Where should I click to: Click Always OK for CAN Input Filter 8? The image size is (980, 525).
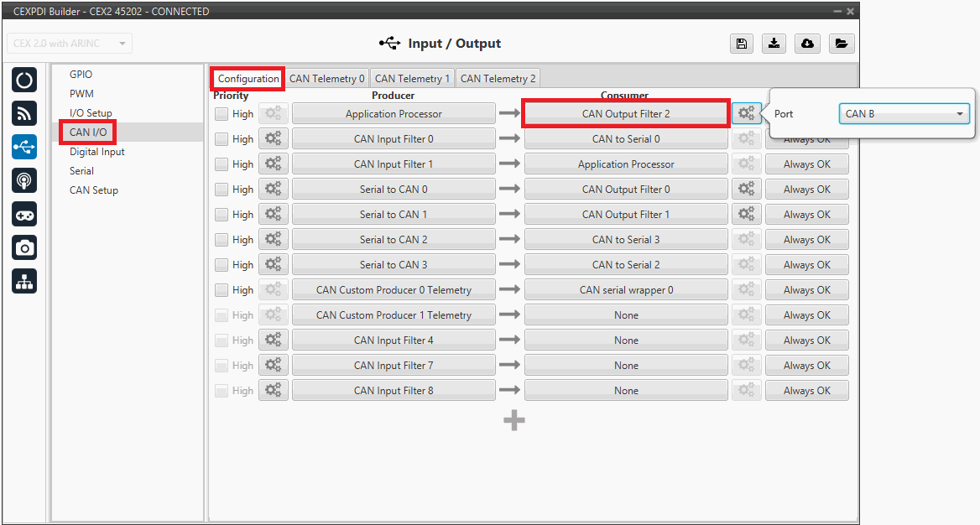point(806,391)
